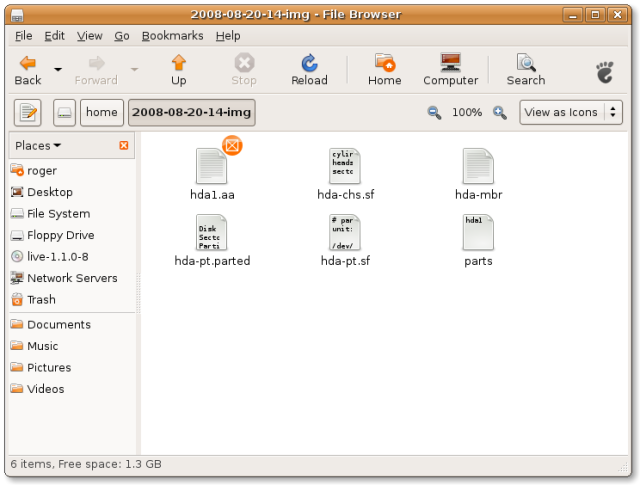Image resolution: width=640 pixels, height=485 pixels.
Task: Click the side pane divider handle
Action: [x=138, y=293]
